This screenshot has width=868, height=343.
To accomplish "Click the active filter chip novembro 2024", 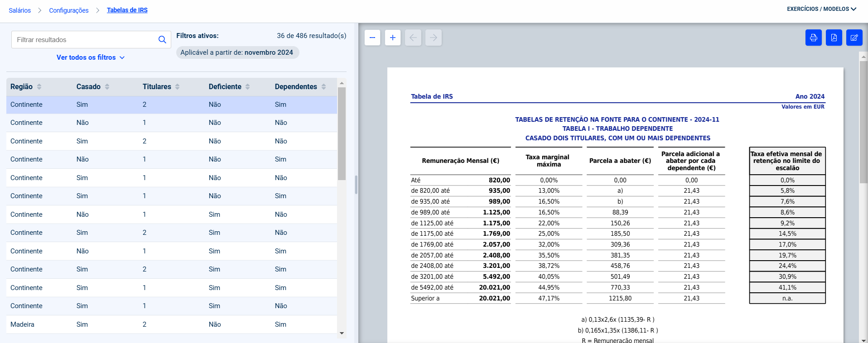I will point(237,52).
